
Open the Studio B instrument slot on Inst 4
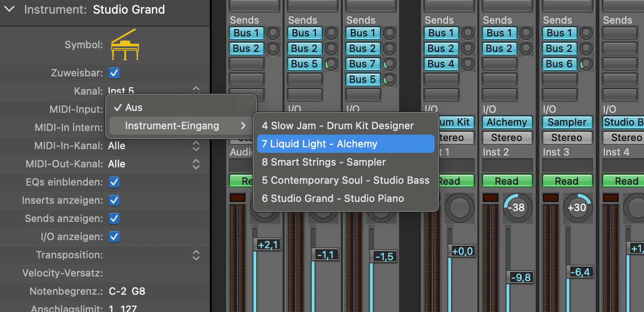point(623,122)
